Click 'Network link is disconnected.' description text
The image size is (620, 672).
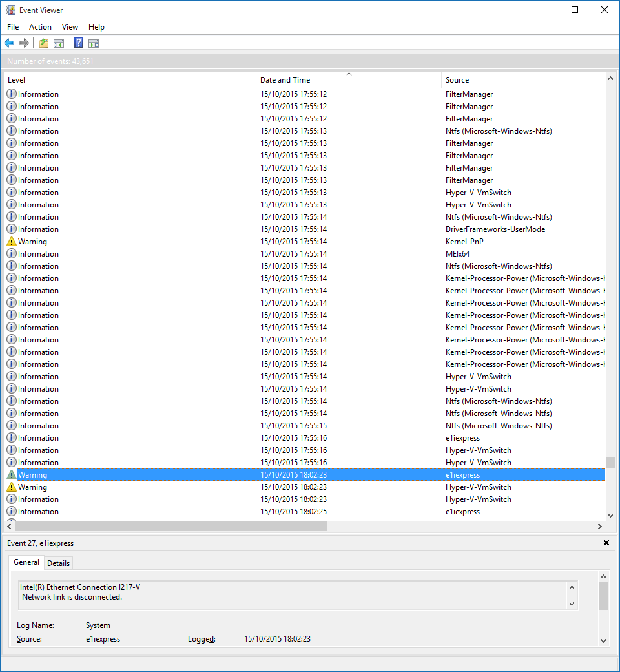click(x=72, y=597)
